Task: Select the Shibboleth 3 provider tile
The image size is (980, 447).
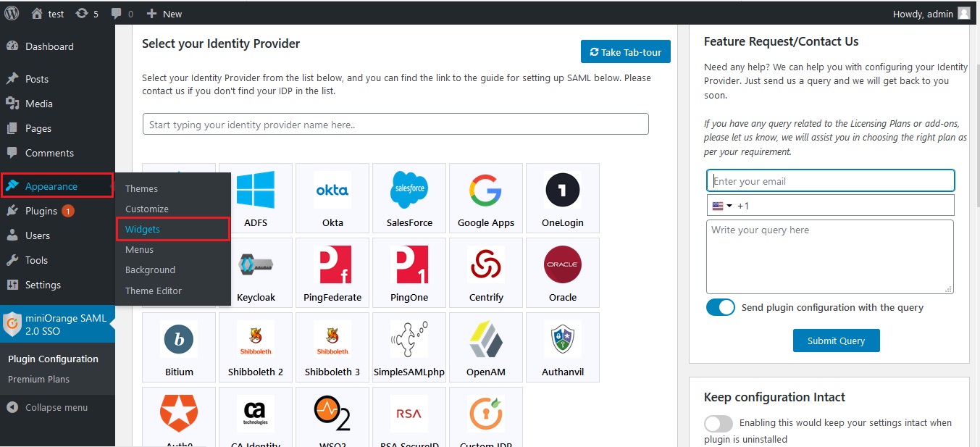Action: point(332,347)
